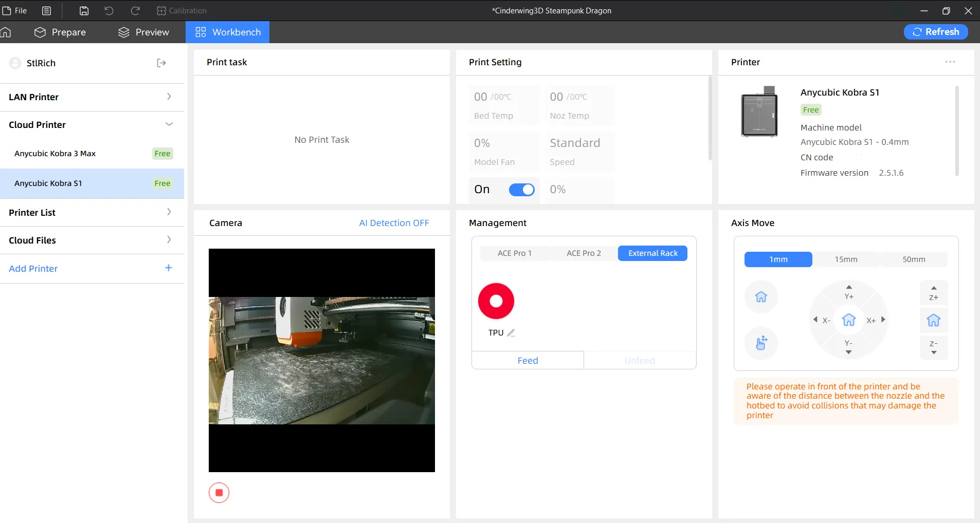This screenshot has height=523, width=980.
Task: Click the XY center home icon
Action: pos(849,320)
